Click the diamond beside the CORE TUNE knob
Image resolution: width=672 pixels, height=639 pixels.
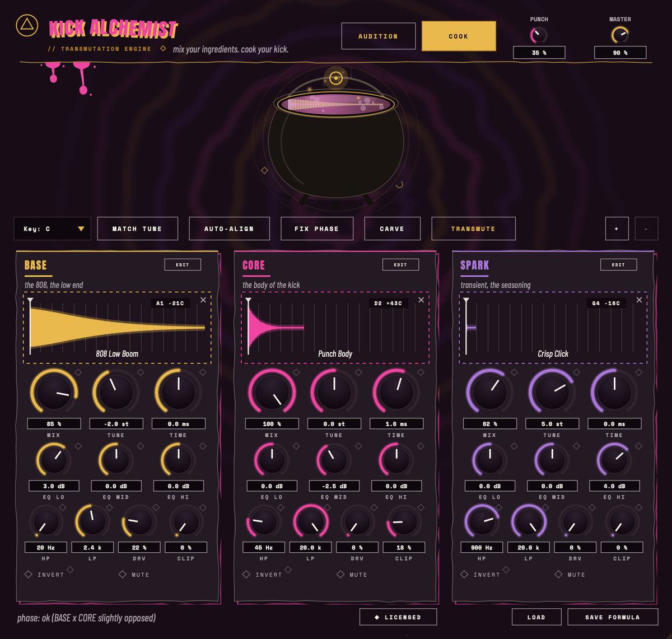(x=358, y=372)
